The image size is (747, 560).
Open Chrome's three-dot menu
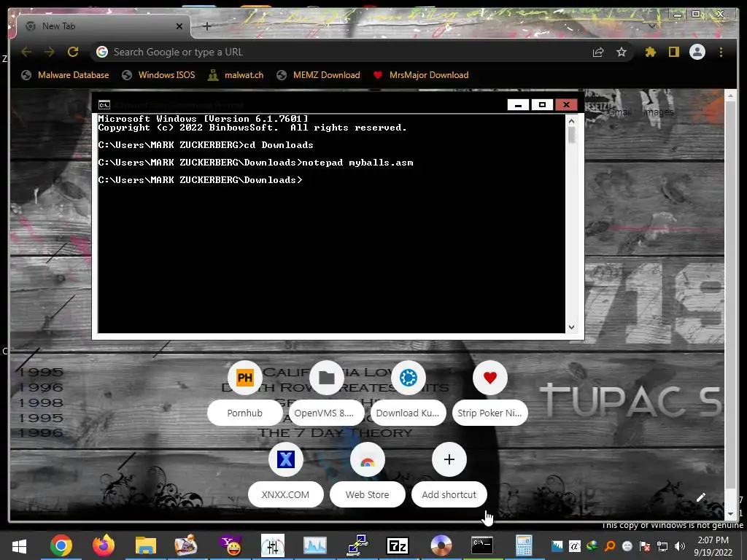(x=721, y=52)
